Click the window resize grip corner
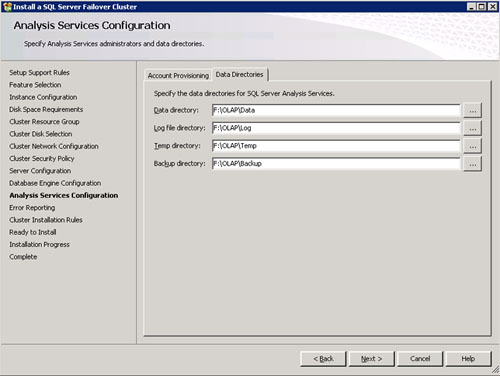The height and width of the screenshot is (376, 500). point(496,370)
